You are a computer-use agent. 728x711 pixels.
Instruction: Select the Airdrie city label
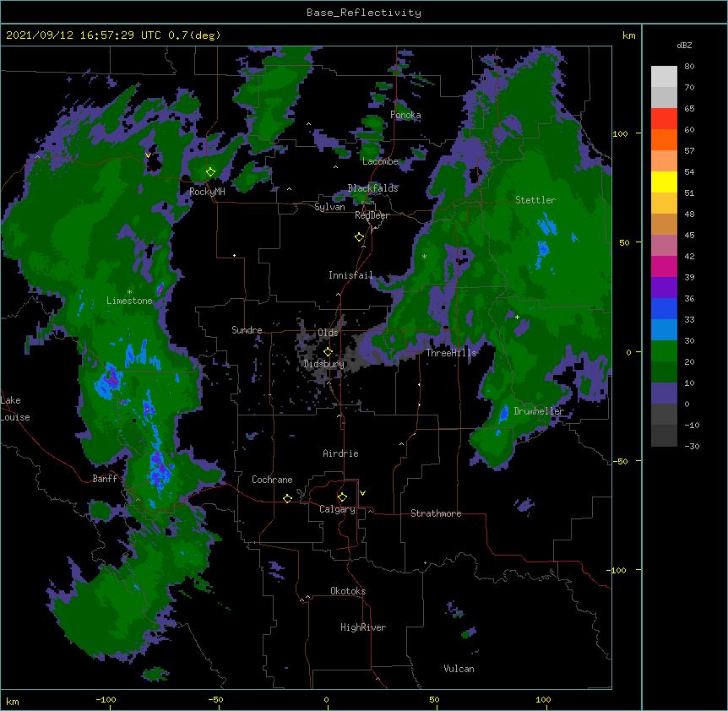click(x=341, y=453)
